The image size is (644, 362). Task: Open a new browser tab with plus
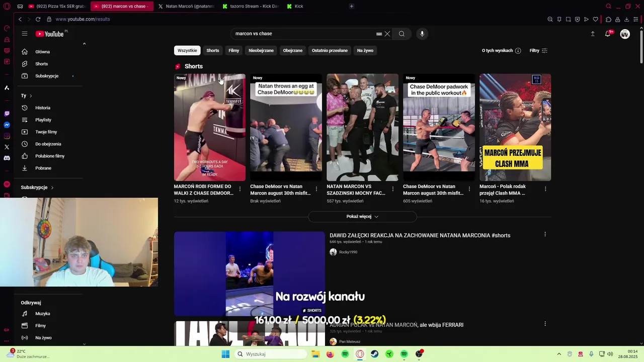[x=352, y=6]
